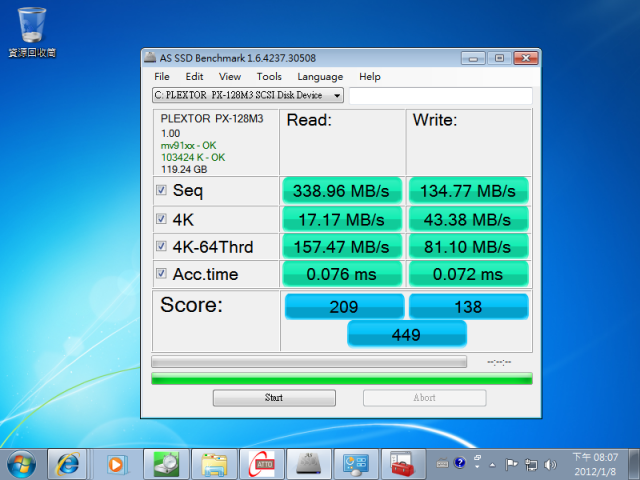The width and height of the screenshot is (640, 480).
Task: Open the control panel taskbar icon
Action: 356,464
